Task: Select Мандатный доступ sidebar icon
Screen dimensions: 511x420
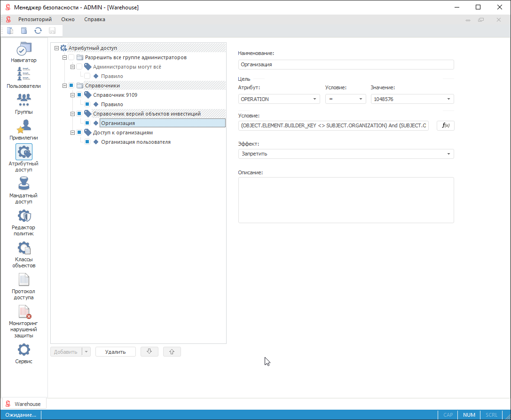Action: 24,191
